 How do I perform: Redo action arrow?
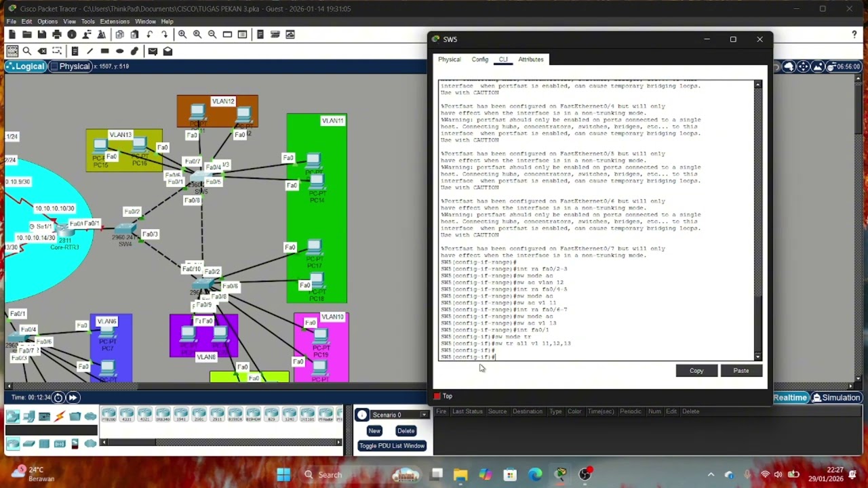pyautogui.click(x=164, y=35)
